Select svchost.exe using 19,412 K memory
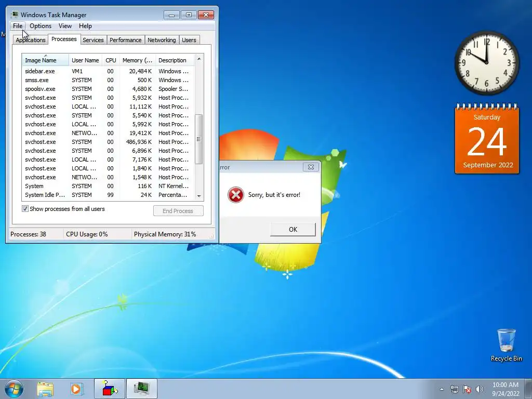532x399 pixels. point(108,133)
